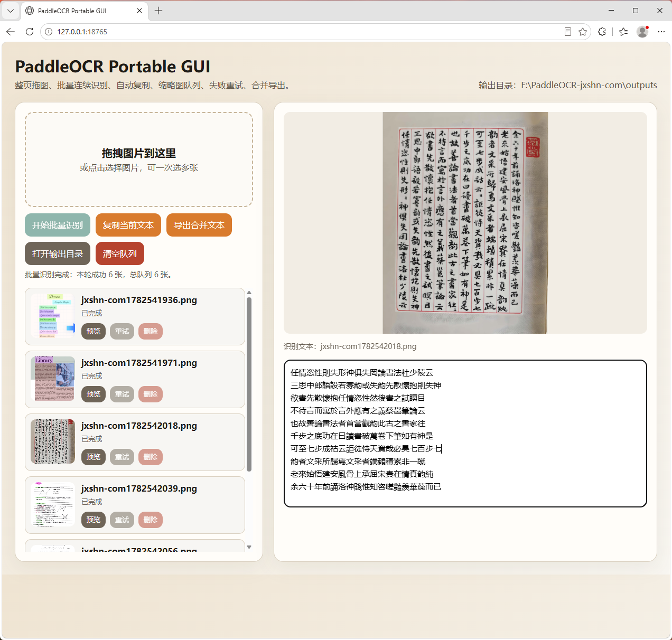Click the queue list scrollbar thumb
The height and width of the screenshot is (640, 672).
coord(249,384)
